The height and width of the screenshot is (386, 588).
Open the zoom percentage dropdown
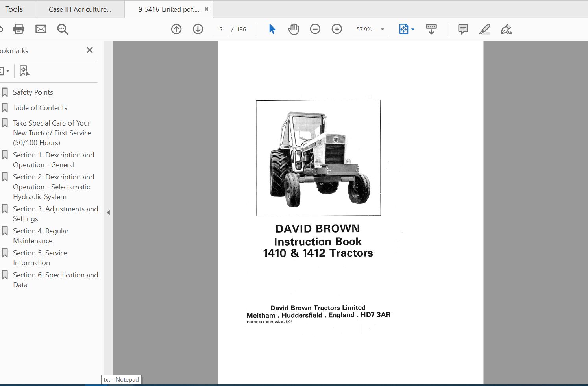tap(382, 30)
